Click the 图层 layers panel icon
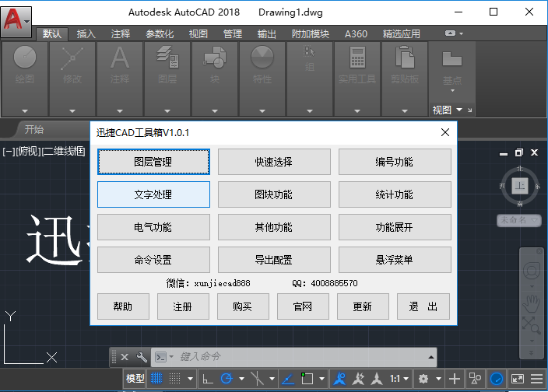Screen dimensions: 548x392 click(167, 58)
